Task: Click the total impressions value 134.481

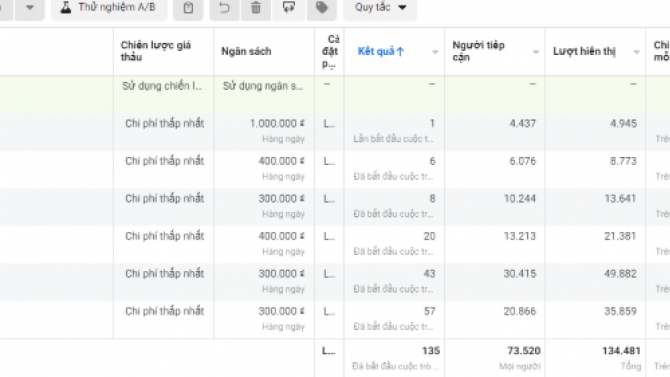Action: pyautogui.click(x=621, y=351)
